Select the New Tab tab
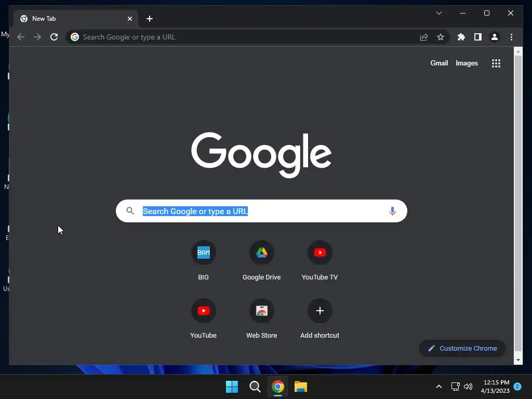532x399 pixels. [76, 19]
